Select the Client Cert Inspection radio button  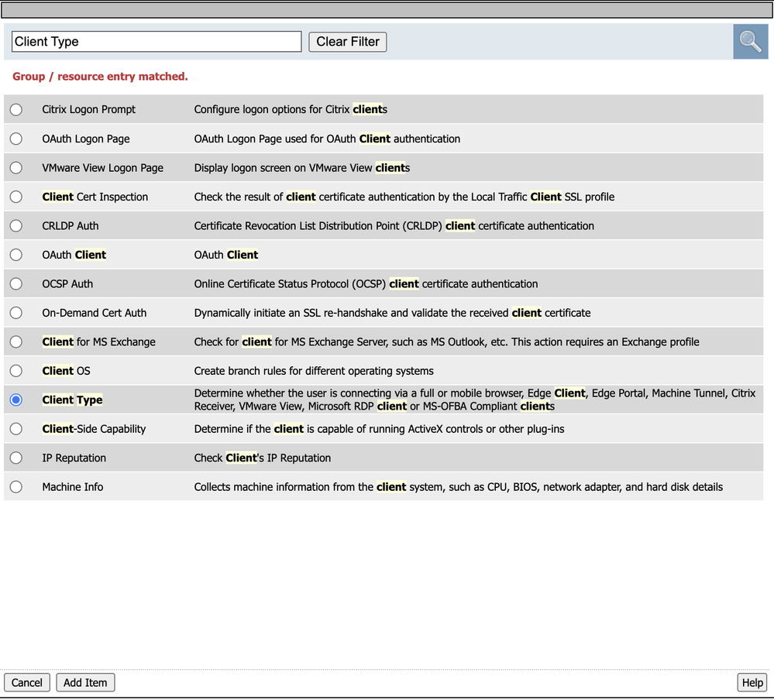point(15,197)
